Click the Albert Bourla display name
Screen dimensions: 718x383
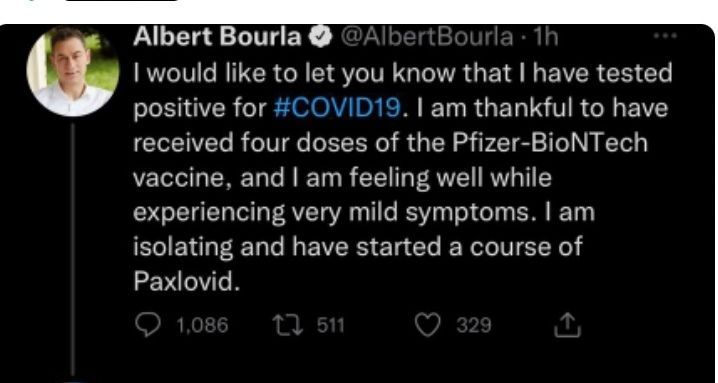[x=218, y=38]
